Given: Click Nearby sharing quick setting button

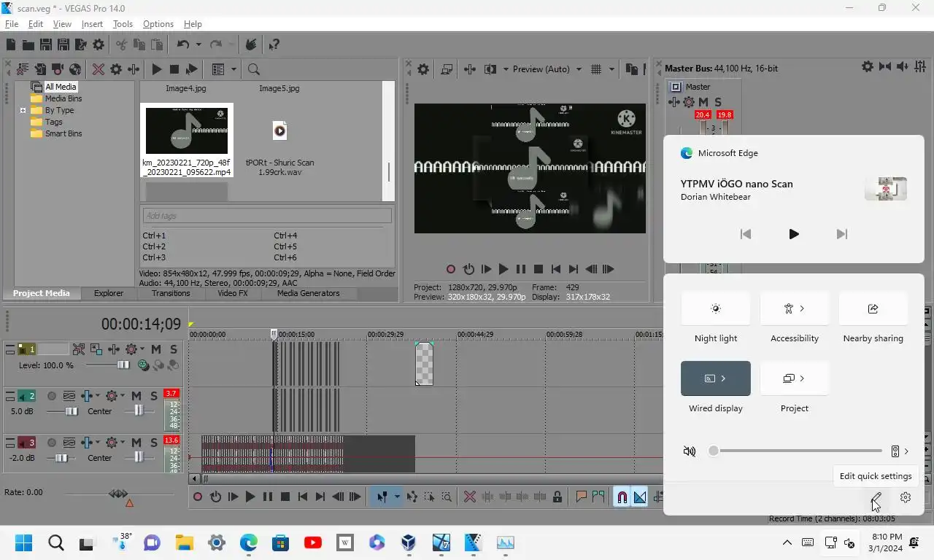Looking at the screenshot, I should tap(873, 308).
